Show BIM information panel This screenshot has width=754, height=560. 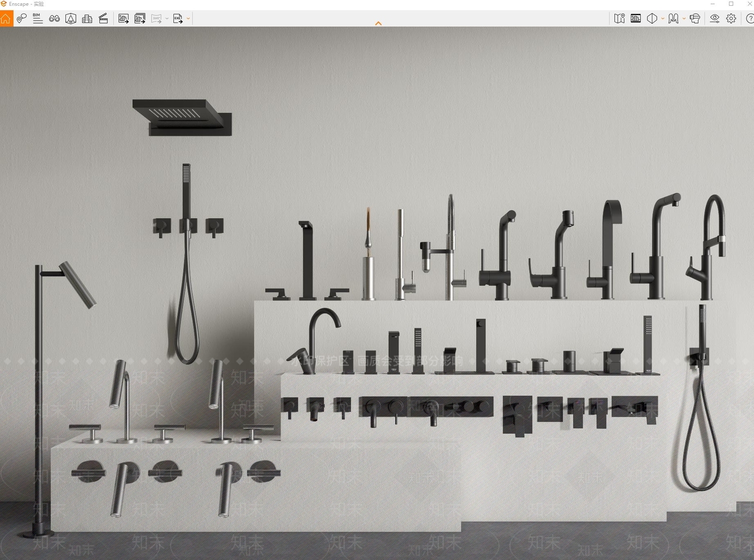[38, 18]
